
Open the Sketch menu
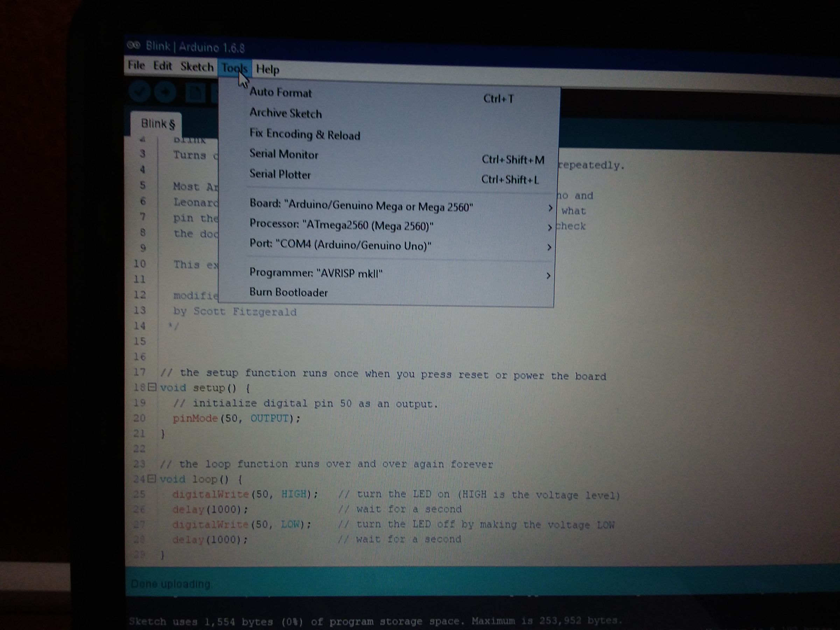click(197, 66)
